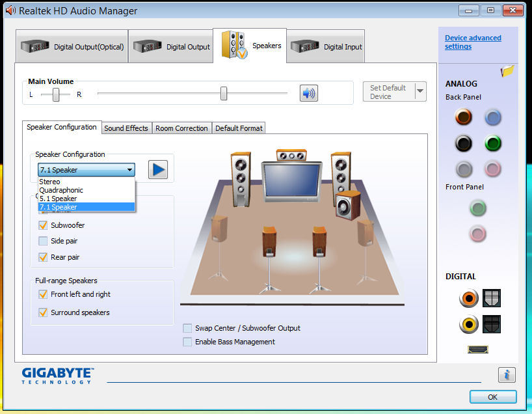The image size is (532, 414).
Task: Play the speaker configuration test sound
Action: point(158,169)
